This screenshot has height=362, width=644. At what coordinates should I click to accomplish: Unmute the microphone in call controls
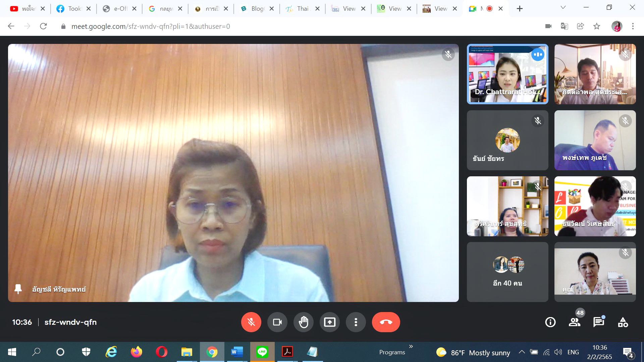click(x=251, y=322)
